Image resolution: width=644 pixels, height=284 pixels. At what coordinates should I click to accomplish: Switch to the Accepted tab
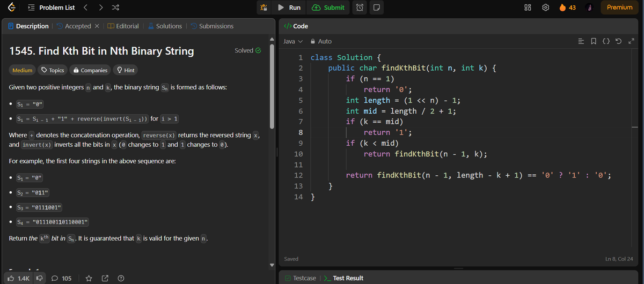click(x=74, y=26)
